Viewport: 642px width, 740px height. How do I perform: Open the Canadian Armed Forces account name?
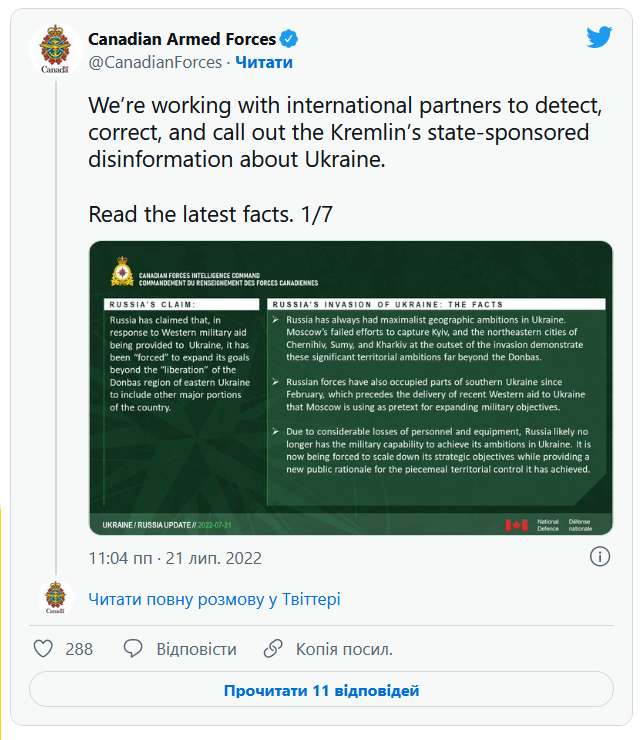tap(182, 39)
